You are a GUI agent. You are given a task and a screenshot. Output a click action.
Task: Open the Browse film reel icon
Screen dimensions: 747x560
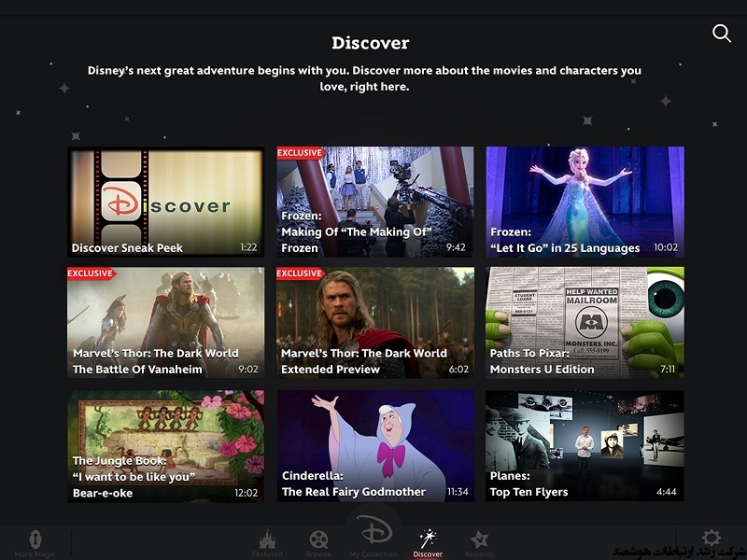pos(318,540)
